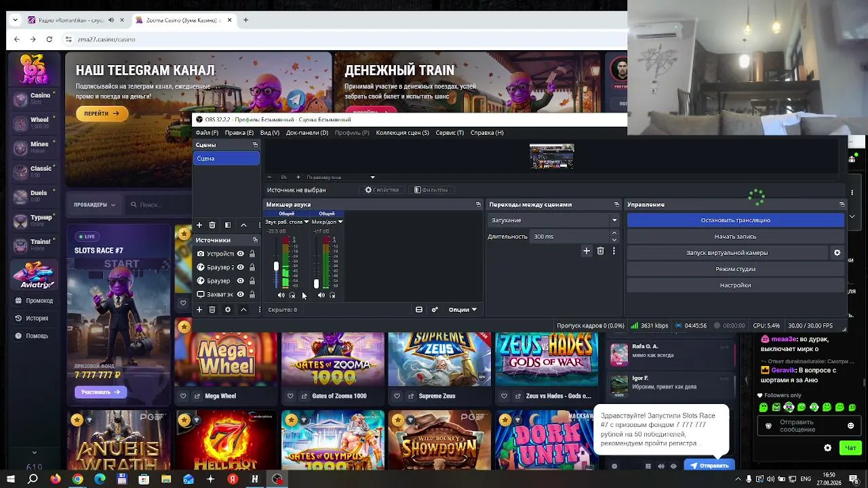Remove selected source via Sources trash icon

point(212,310)
